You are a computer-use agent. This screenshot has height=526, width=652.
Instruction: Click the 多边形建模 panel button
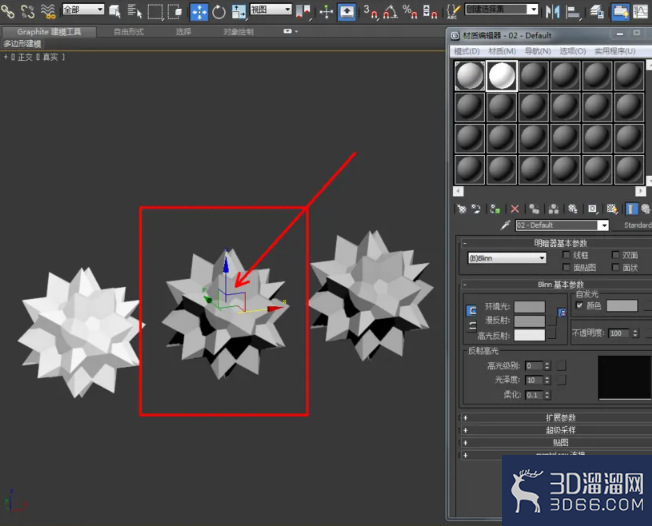click(x=22, y=44)
